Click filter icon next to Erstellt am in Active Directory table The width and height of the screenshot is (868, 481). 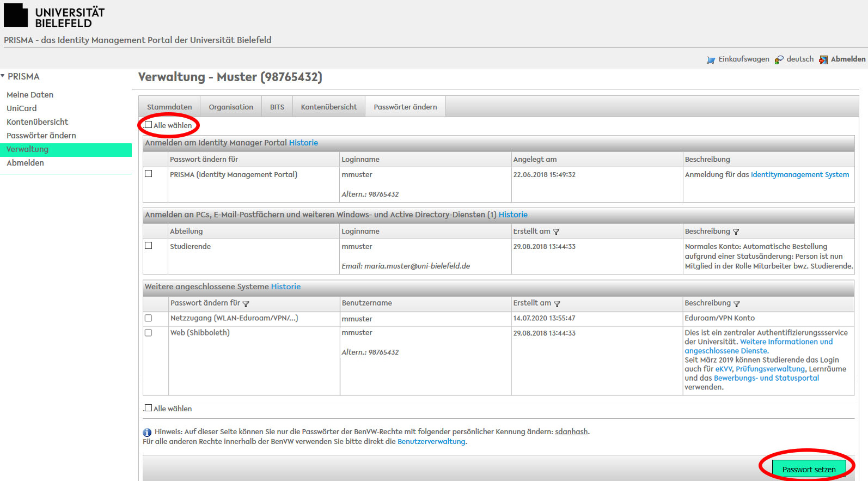tap(557, 232)
